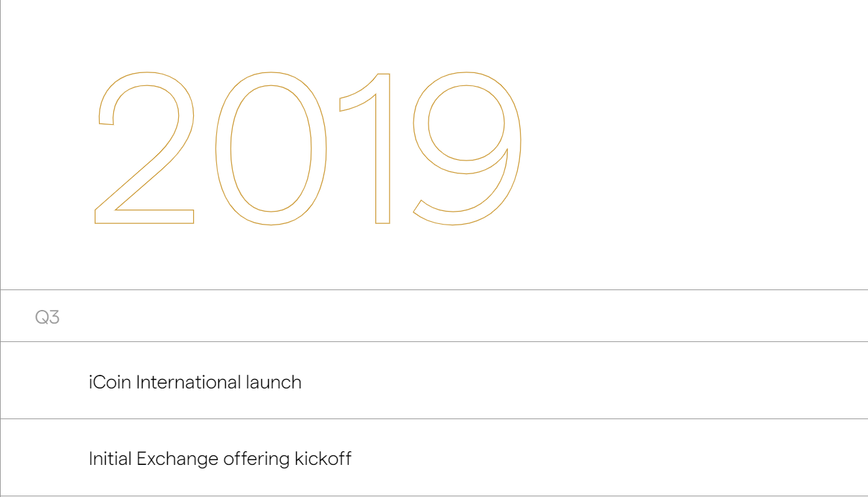Screen dimensions: 868x497
Task: Click the divider line below the Q3 row
Action: pyautogui.click(x=434, y=341)
